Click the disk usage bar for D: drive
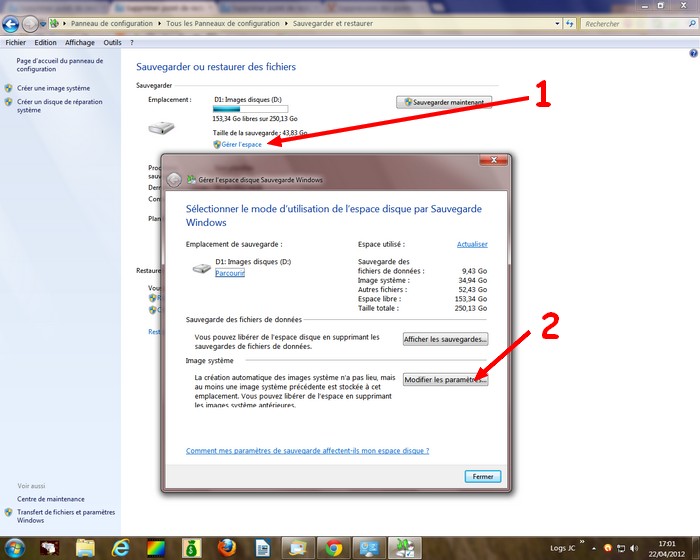 (x=250, y=109)
